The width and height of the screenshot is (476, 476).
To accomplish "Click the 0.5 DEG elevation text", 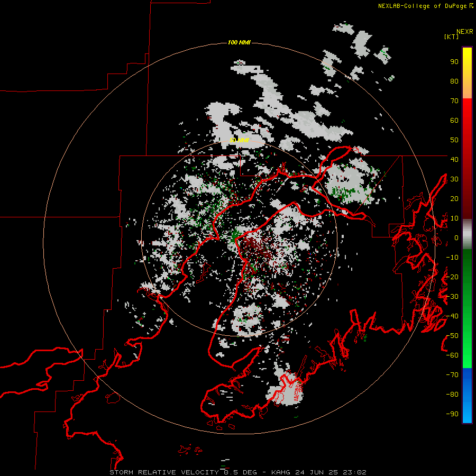I will point(241,472).
